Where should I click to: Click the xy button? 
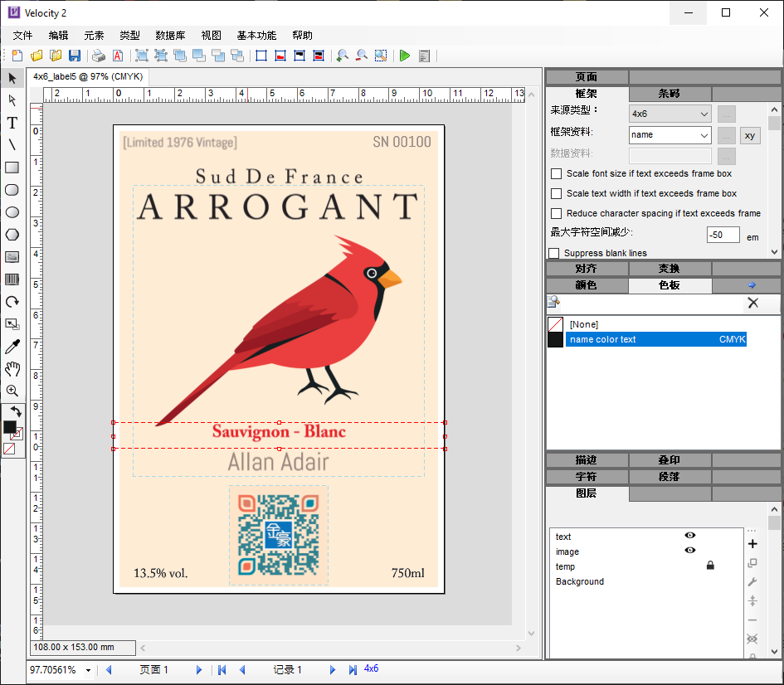click(x=750, y=135)
